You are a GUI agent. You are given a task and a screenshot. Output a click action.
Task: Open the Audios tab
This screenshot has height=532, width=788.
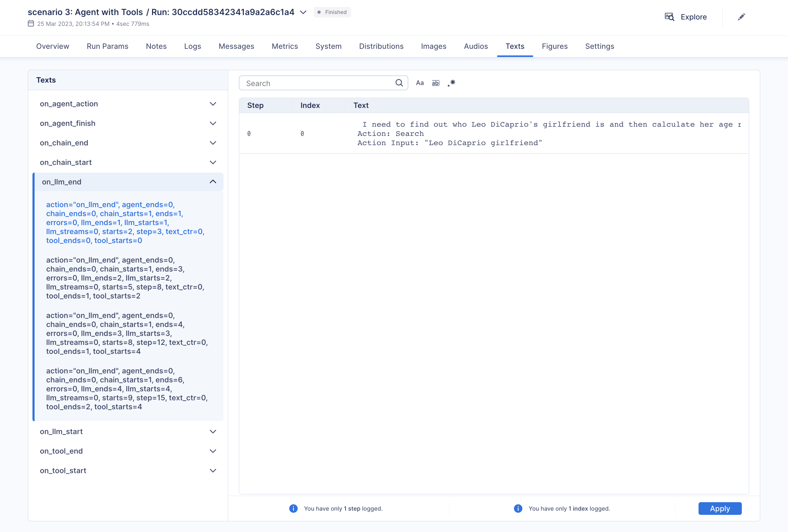(476, 46)
